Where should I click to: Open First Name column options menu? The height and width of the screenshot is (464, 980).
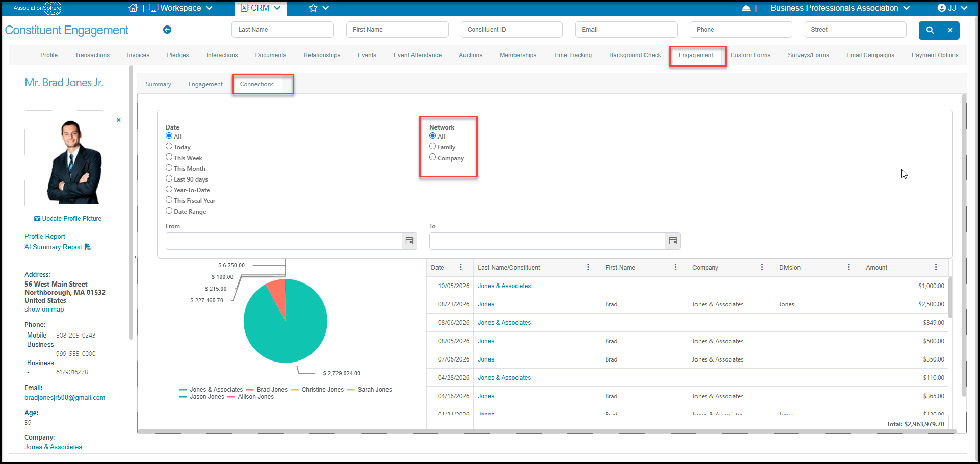click(x=676, y=267)
